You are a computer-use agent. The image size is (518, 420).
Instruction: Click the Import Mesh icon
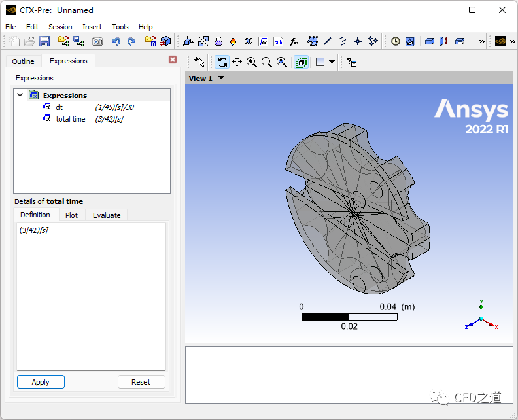tap(63, 42)
